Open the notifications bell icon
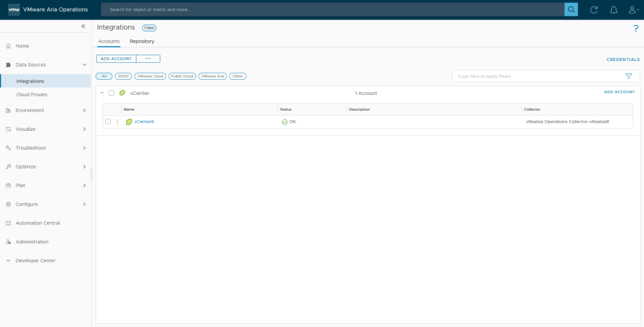644x327 pixels. coord(614,10)
